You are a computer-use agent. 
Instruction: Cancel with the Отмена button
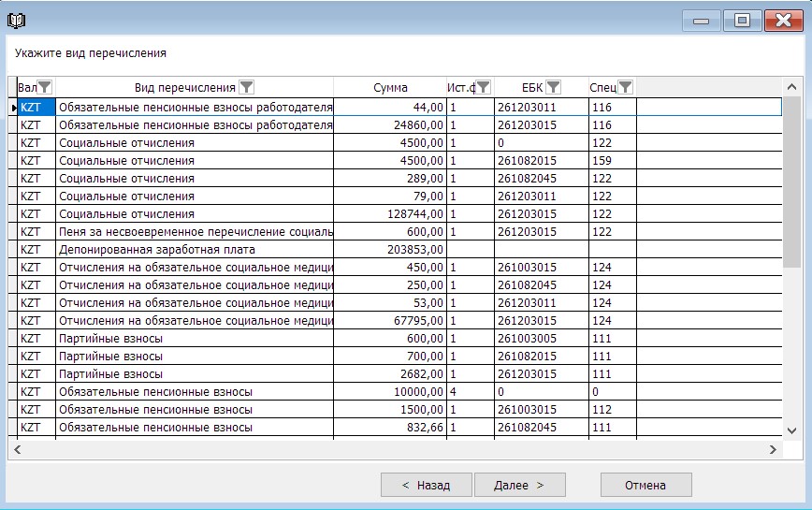[645, 485]
